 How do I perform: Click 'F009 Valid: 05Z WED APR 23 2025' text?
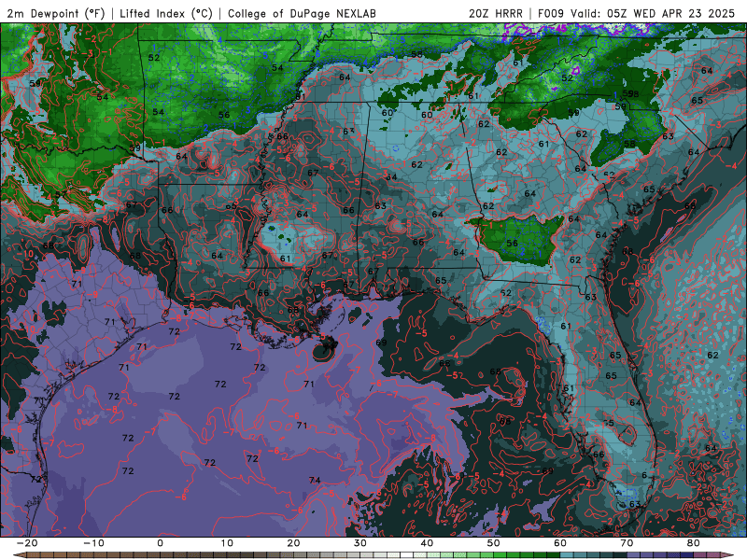[636, 13]
